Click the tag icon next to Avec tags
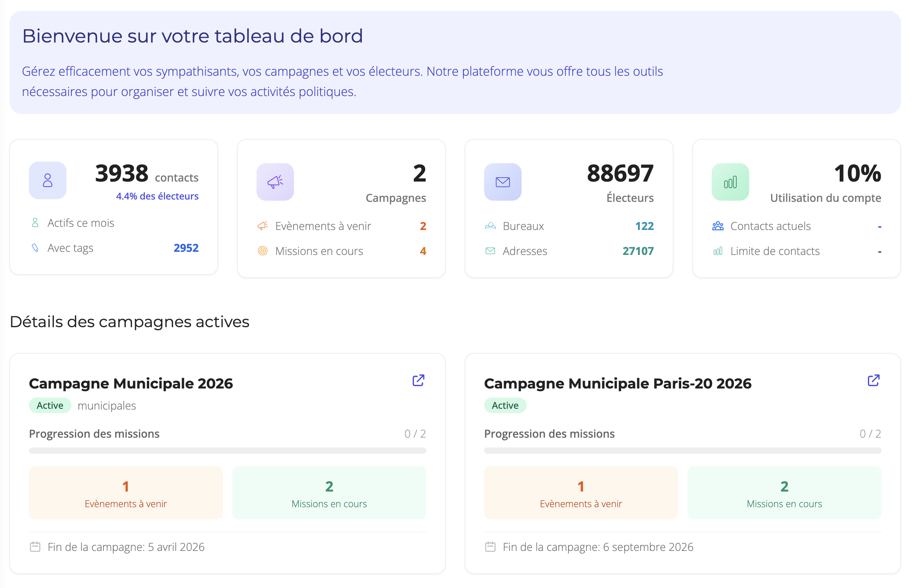Screen dimensions: 912x588 [36, 248]
